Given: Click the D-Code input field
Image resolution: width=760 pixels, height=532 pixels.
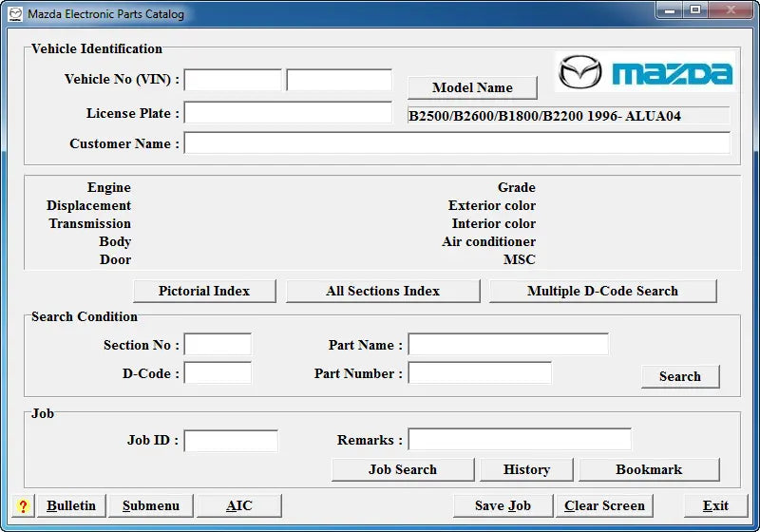Looking at the screenshot, I should [x=218, y=373].
